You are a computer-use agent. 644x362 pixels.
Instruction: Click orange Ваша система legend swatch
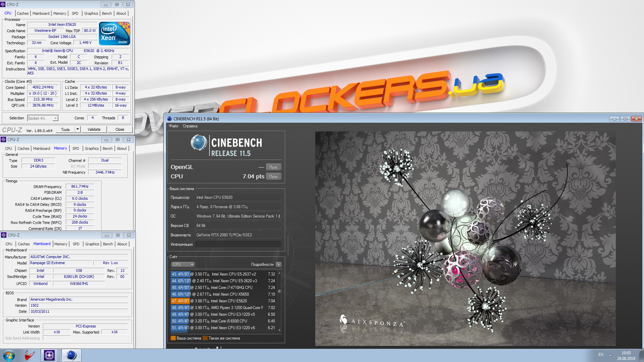(x=173, y=338)
